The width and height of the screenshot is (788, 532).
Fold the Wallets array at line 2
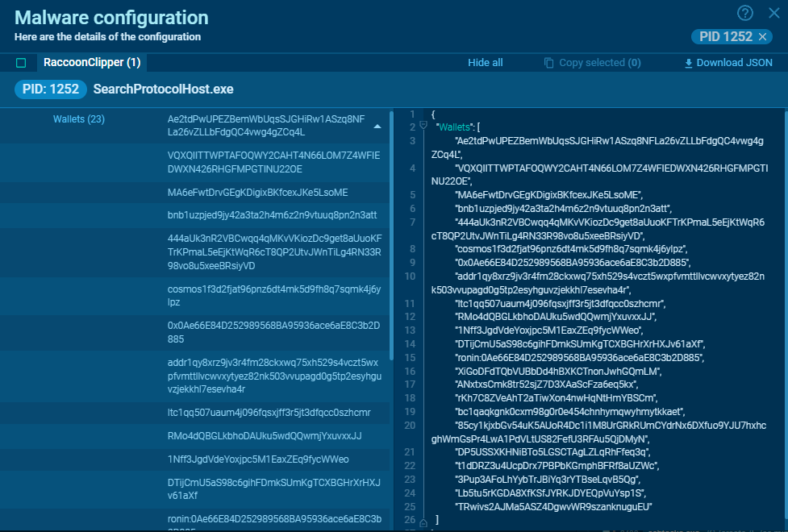(423, 126)
